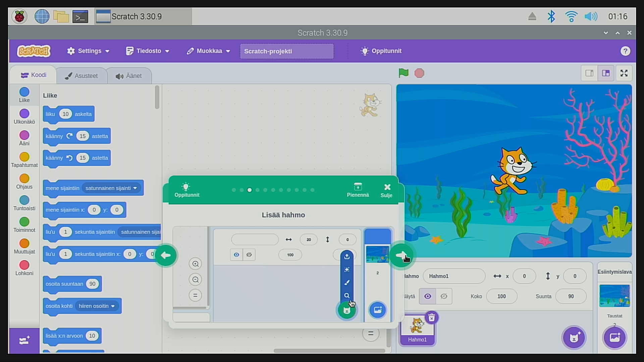Screen dimensions: 644x362
Task: Expand the satunnainen sijainti dropdown in mene sijaintiin
Action: click(111, 188)
